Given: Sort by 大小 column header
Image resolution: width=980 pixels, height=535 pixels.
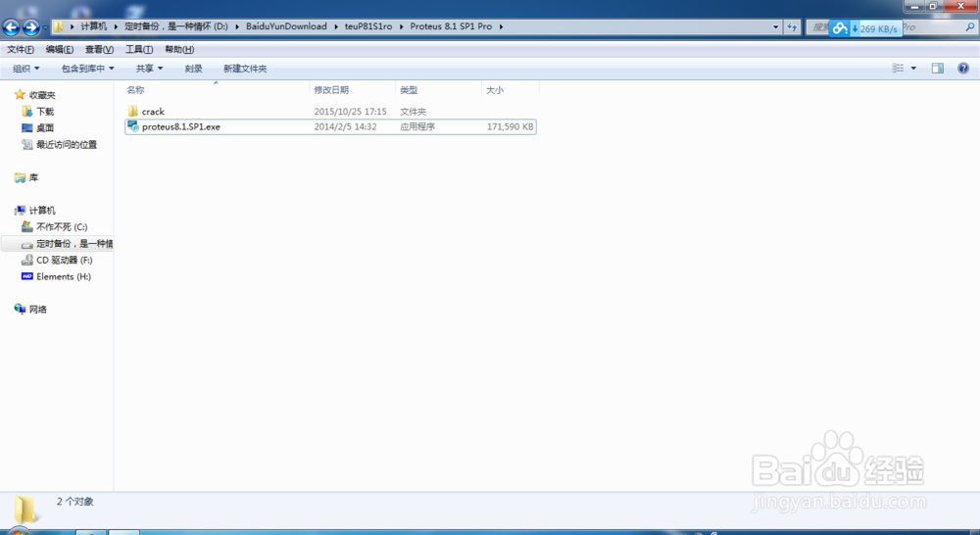Looking at the screenshot, I should click(494, 90).
